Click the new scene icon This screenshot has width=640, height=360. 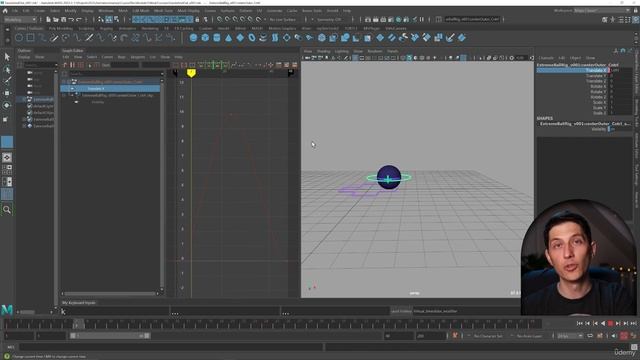(x=48, y=19)
